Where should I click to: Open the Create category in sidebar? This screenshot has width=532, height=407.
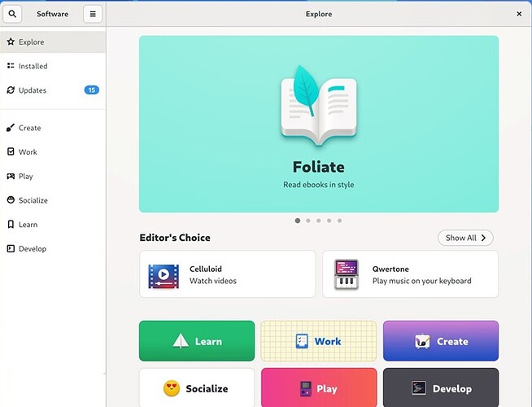pyautogui.click(x=53, y=128)
